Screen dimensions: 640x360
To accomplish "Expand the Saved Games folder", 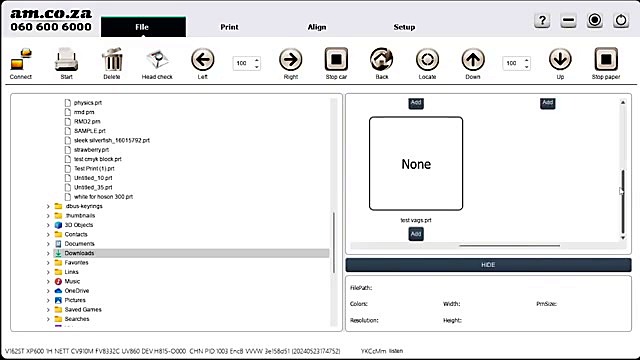I will 48,309.
